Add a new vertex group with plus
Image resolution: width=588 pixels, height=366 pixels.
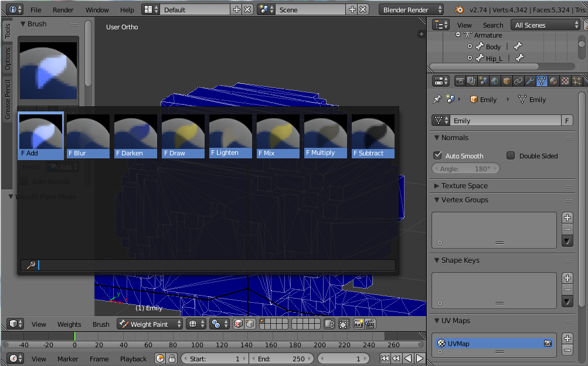pyautogui.click(x=567, y=218)
